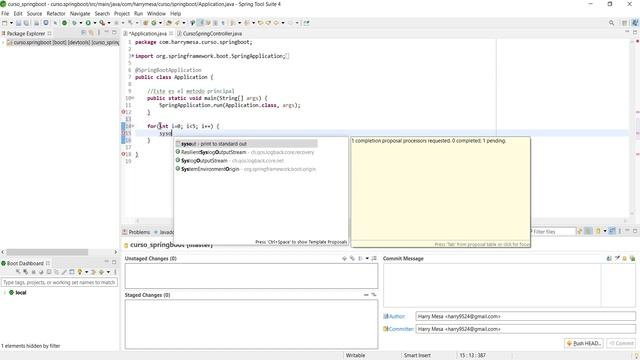Screen dimensions: 640x360
Task: Click the error marker on line 18
Action: click(x=123, y=154)
